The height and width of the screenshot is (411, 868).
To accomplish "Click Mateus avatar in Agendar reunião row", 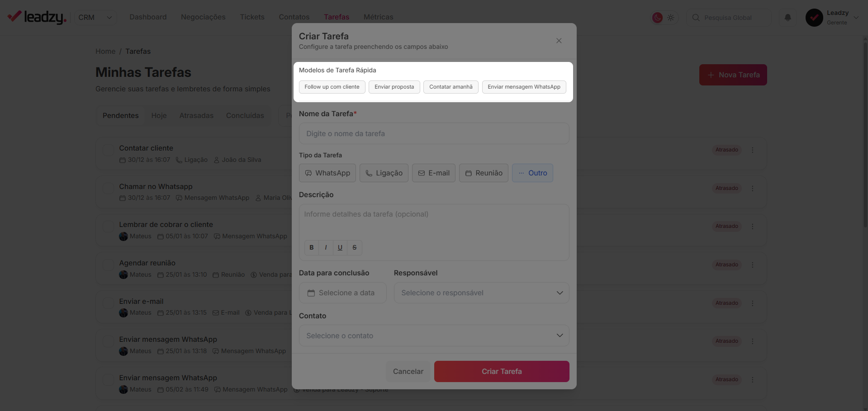I will pyautogui.click(x=123, y=275).
